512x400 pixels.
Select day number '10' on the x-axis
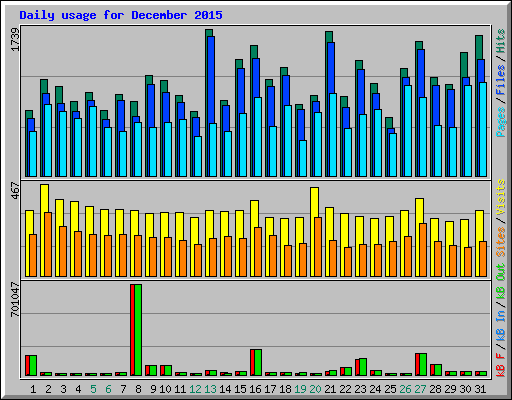165,389
